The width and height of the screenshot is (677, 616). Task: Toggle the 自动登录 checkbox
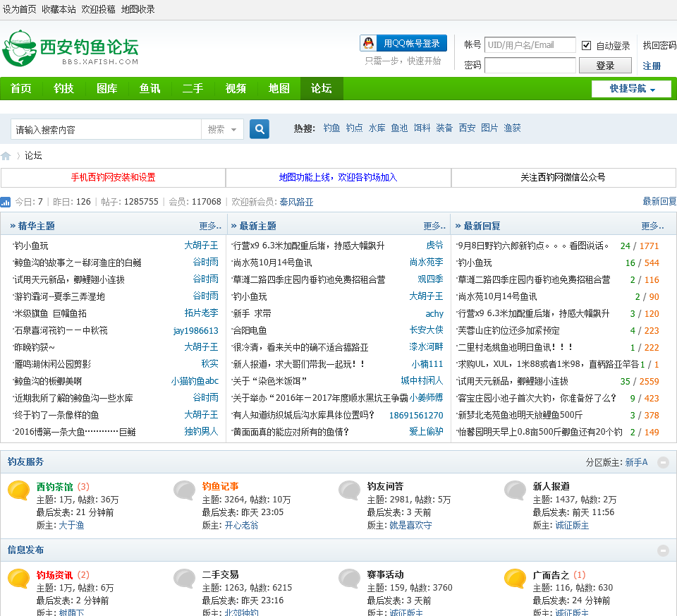(586, 45)
